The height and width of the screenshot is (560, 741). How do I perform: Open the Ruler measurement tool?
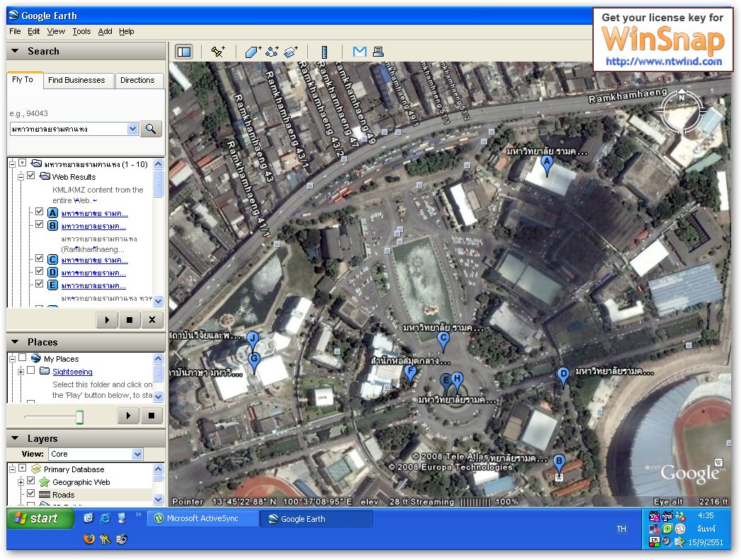325,52
